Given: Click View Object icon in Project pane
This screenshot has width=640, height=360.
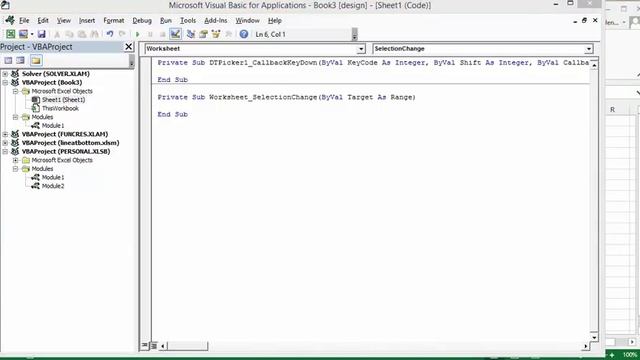Looking at the screenshot, I should click(x=20, y=61).
